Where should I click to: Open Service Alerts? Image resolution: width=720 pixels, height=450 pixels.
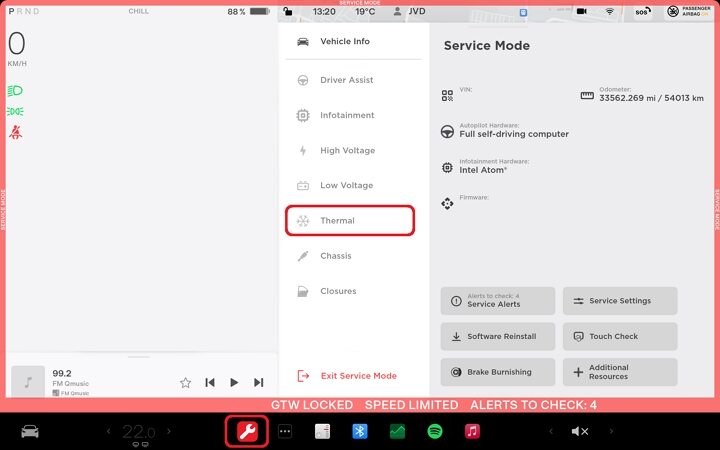point(497,301)
